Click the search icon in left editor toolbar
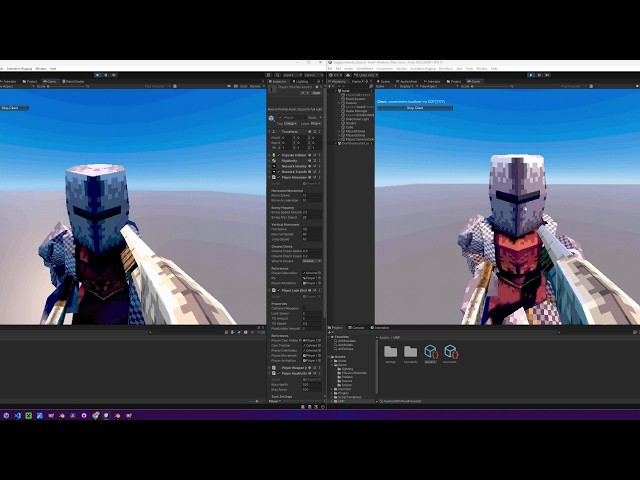The width and height of the screenshot is (640, 480). pos(277,75)
